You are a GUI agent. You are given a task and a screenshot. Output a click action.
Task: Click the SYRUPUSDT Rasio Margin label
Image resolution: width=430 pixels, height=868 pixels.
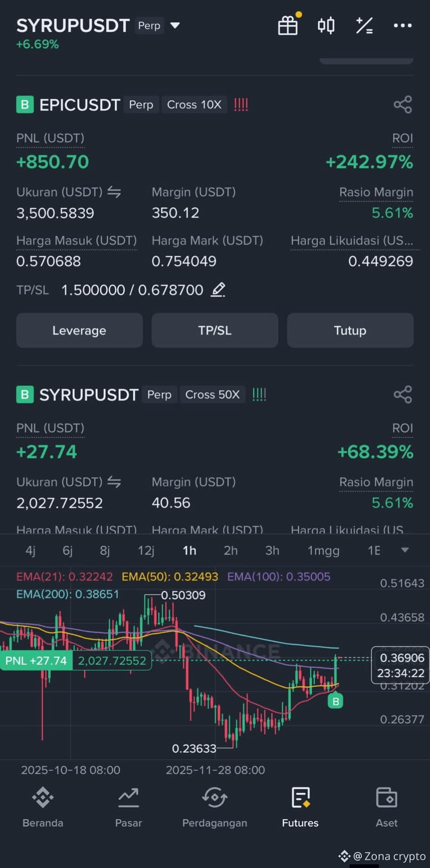point(376,482)
